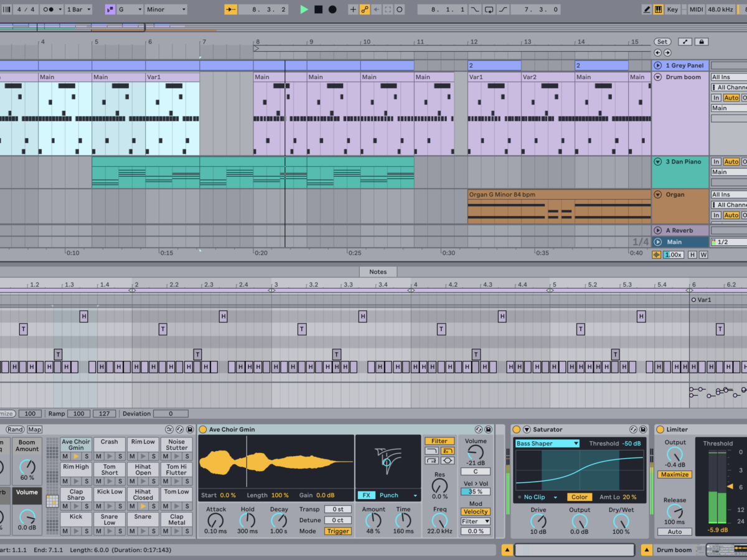Collapse the Drum boom track
The width and height of the screenshot is (747, 560).
pos(657,77)
